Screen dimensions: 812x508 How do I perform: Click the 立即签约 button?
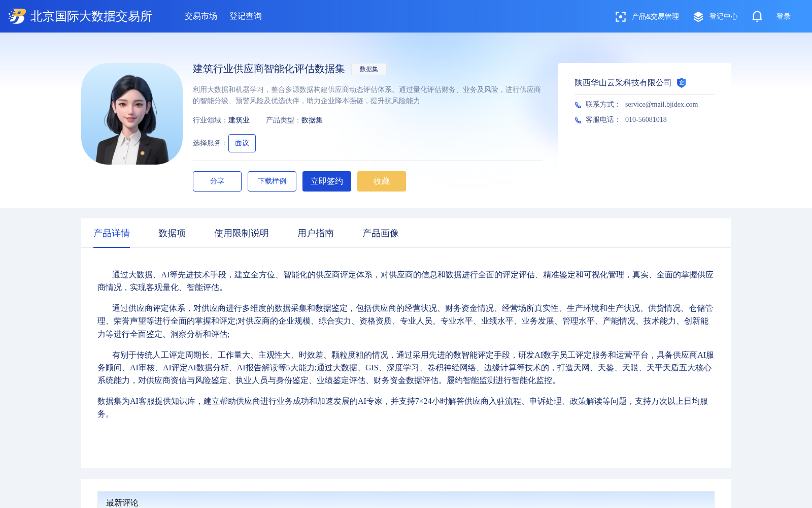click(x=327, y=181)
